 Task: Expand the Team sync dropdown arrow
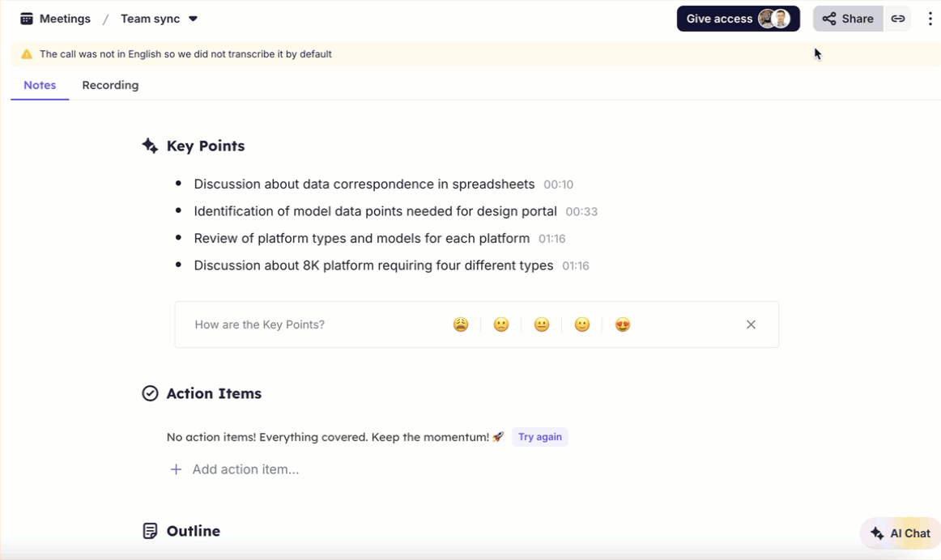(x=194, y=19)
